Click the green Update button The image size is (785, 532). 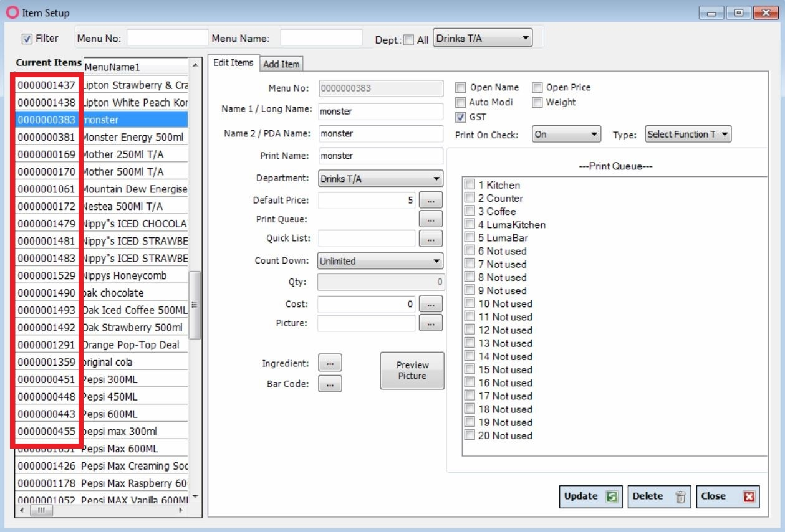point(590,496)
